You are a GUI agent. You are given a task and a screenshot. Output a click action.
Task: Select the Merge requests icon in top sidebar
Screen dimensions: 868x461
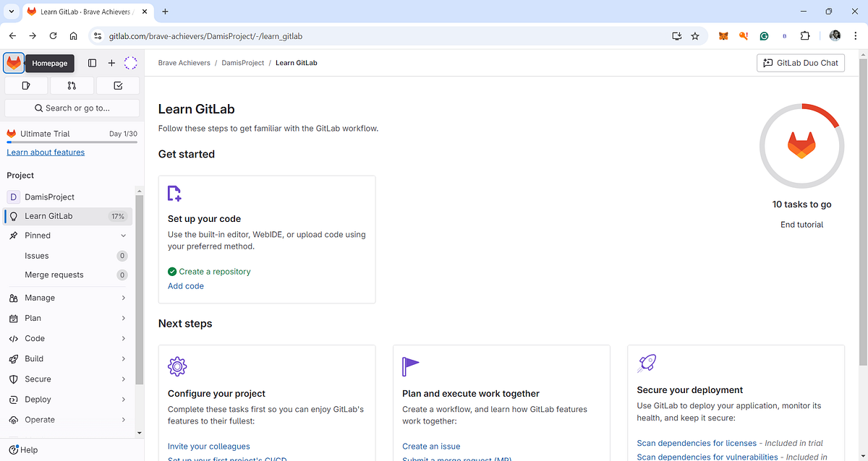(72, 85)
